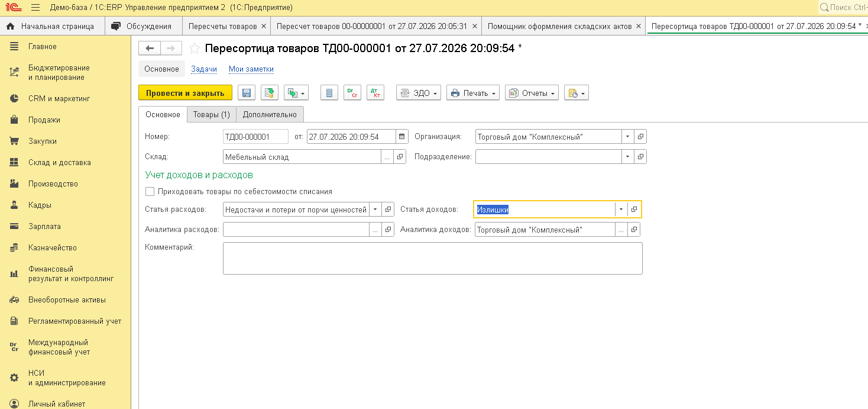Open the Печать dropdown menu
868x409 pixels.
point(473,93)
